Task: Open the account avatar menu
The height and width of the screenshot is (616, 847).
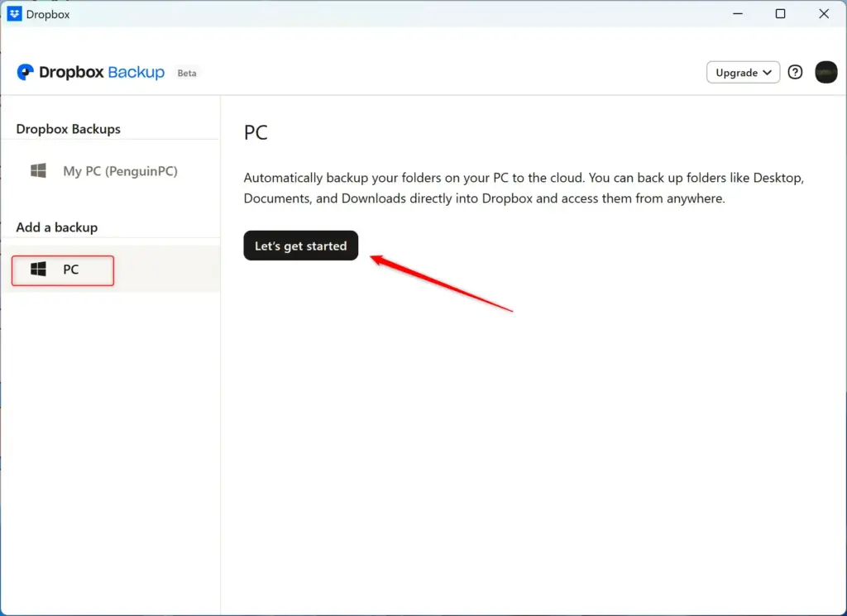Action: point(825,72)
